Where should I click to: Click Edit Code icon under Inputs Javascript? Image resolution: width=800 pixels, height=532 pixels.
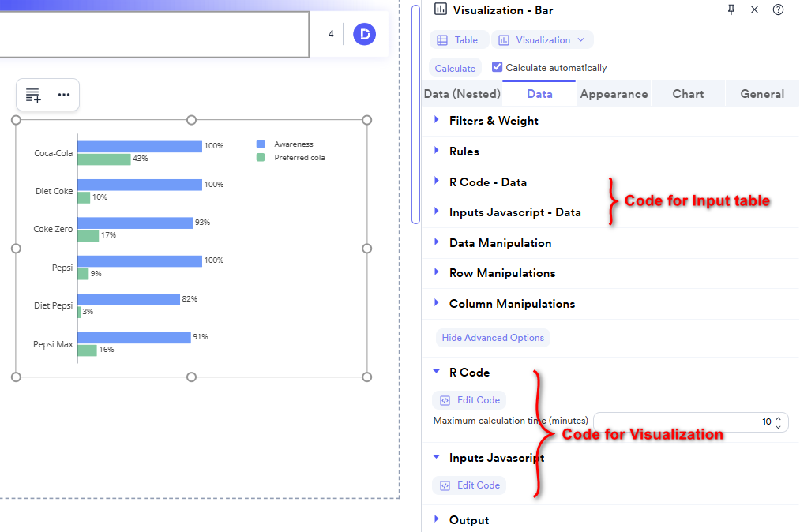[446, 485]
